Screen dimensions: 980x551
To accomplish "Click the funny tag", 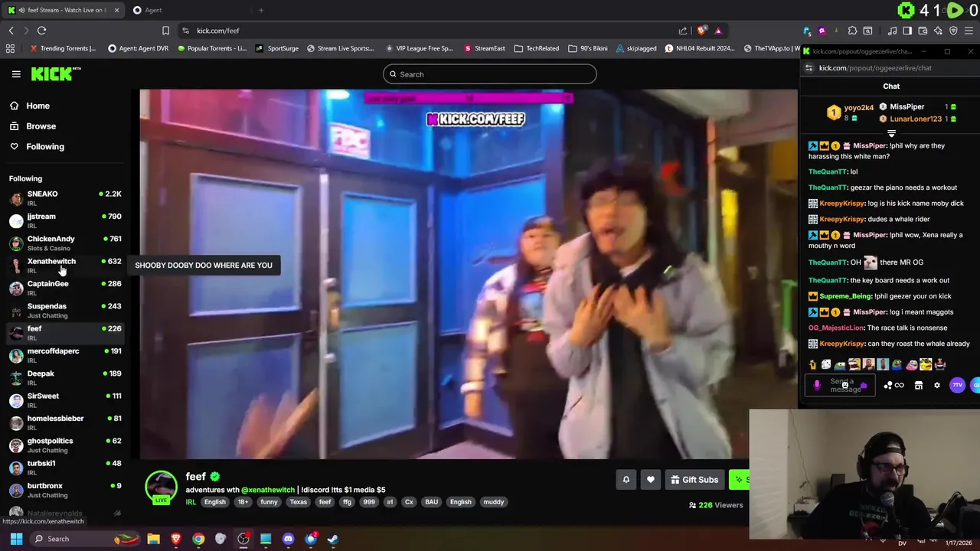I will pyautogui.click(x=268, y=502).
